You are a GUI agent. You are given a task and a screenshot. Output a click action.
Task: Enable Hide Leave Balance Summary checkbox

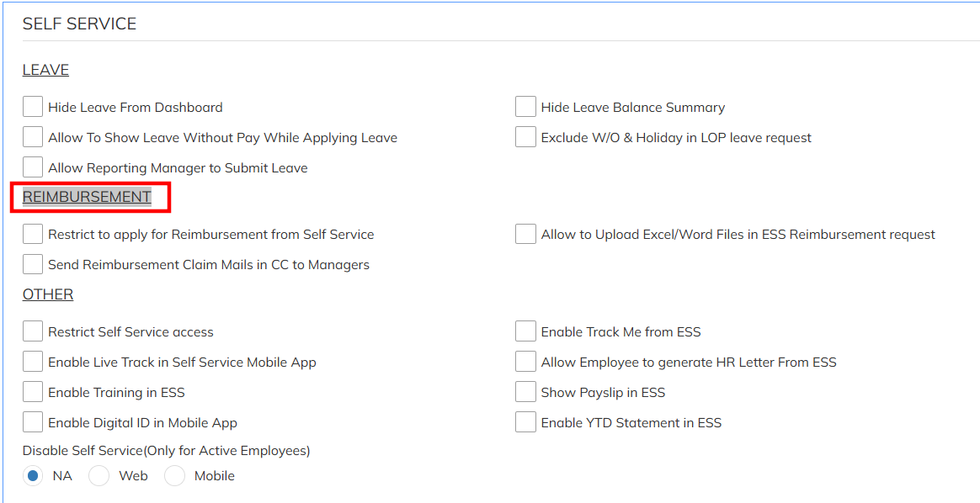525,107
